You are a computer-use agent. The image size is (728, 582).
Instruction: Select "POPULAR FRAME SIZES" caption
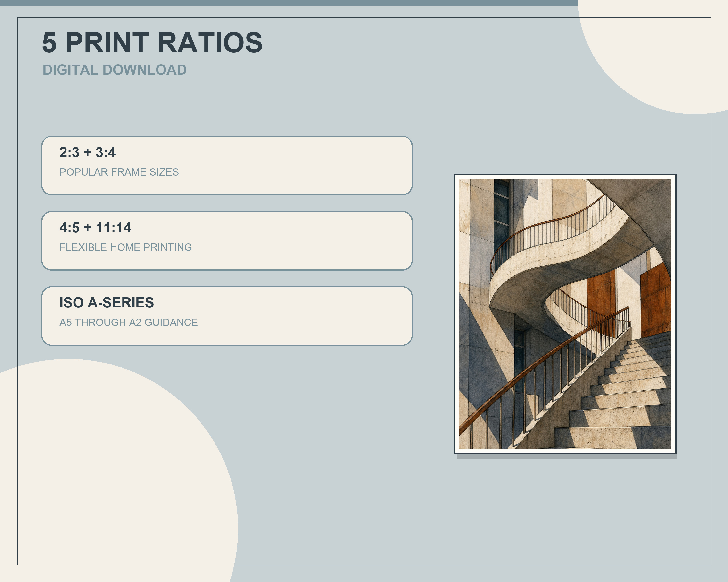tap(119, 172)
